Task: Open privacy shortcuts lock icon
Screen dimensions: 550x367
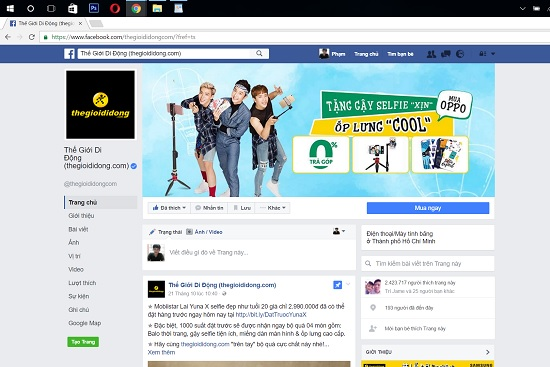Action: pos(483,54)
